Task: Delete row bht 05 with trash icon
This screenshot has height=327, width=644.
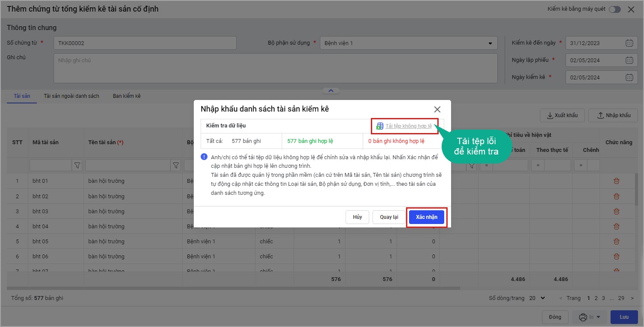Action: pyautogui.click(x=617, y=242)
